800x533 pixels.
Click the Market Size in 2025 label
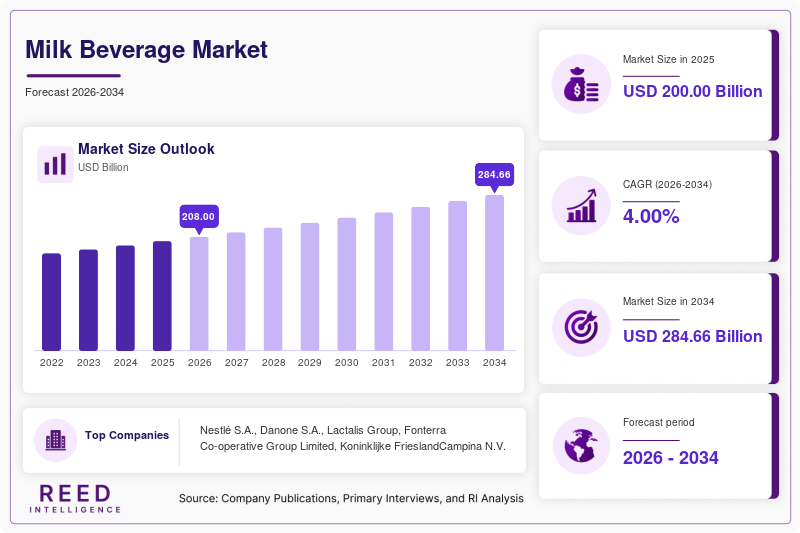[x=668, y=60]
